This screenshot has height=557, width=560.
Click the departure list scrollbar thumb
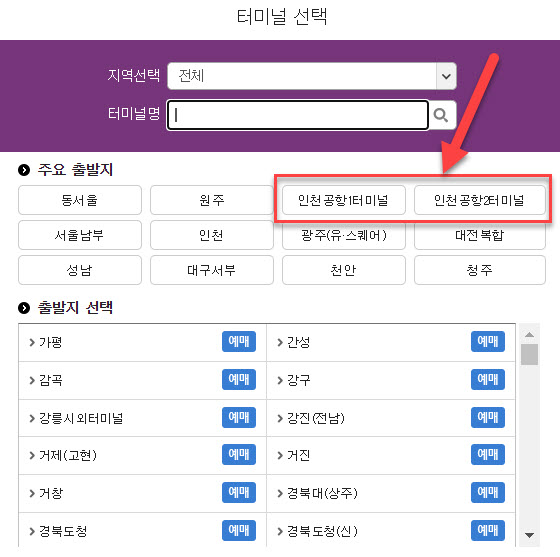tap(529, 354)
